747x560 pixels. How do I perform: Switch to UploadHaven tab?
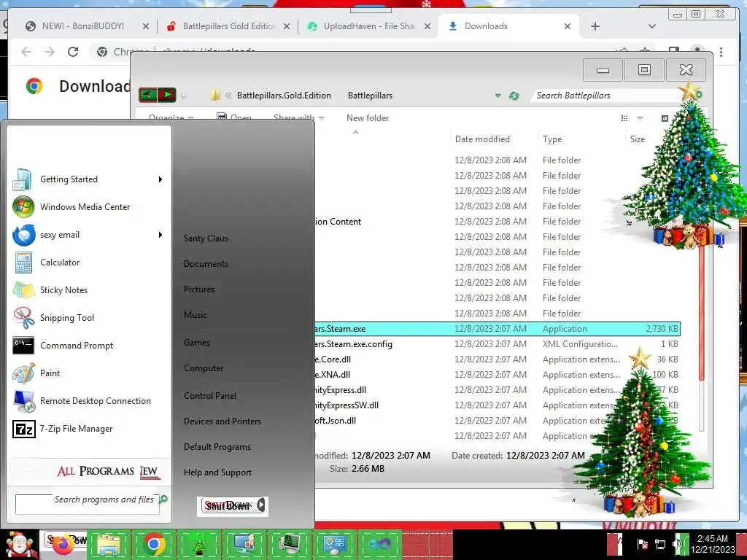coord(368,26)
